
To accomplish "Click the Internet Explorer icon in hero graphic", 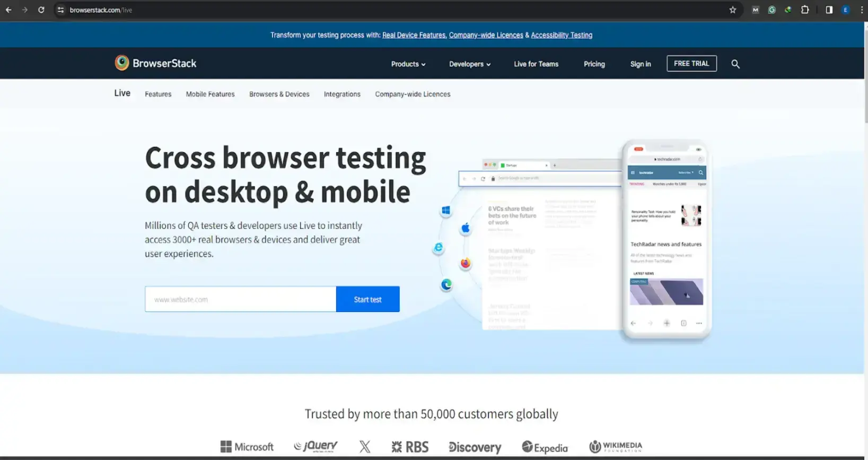I will tap(439, 248).
